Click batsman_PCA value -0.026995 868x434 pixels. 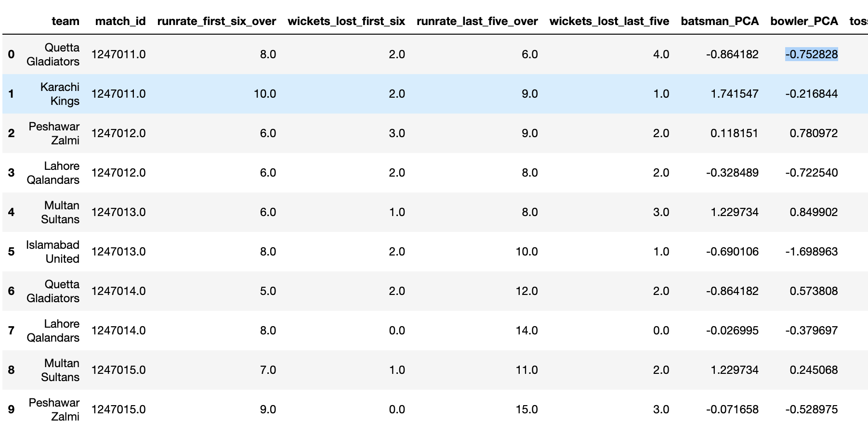coord(733,331)
